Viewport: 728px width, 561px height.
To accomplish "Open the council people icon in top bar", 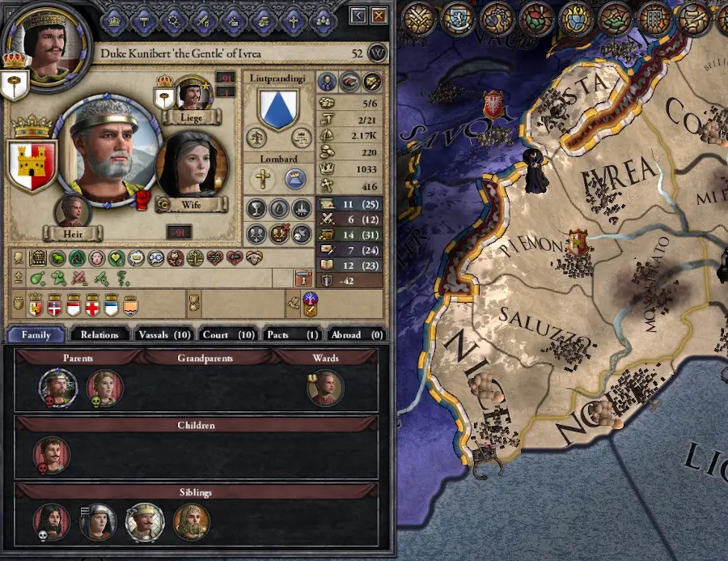I will tap(323, 21).
